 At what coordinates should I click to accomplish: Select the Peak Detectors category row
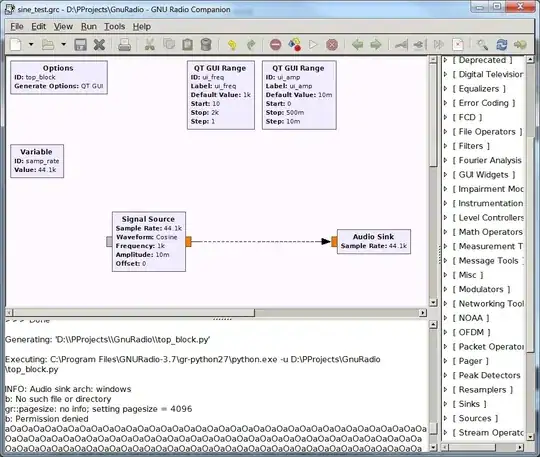(x=483, y=375)
